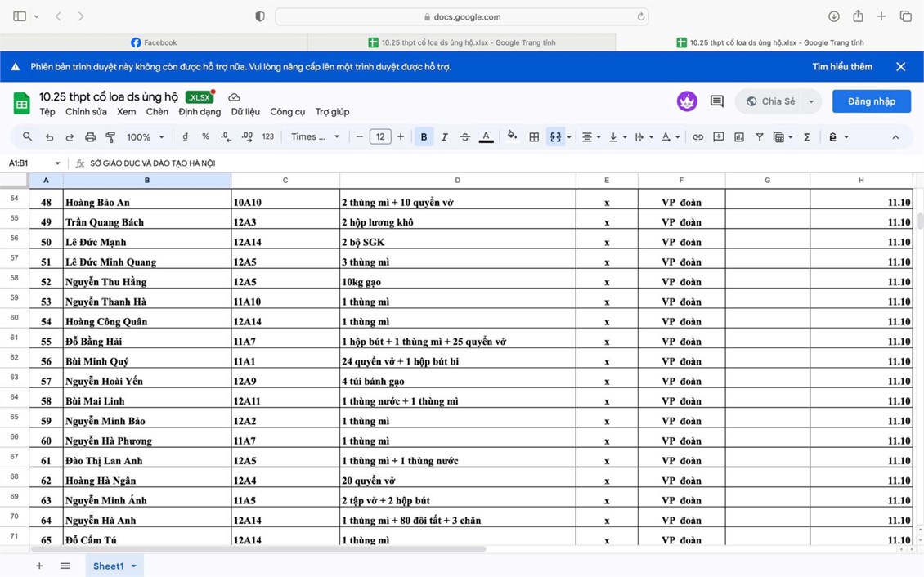Open the zoom 100% dropdown

pyautogui.click(x=145, y=137)
